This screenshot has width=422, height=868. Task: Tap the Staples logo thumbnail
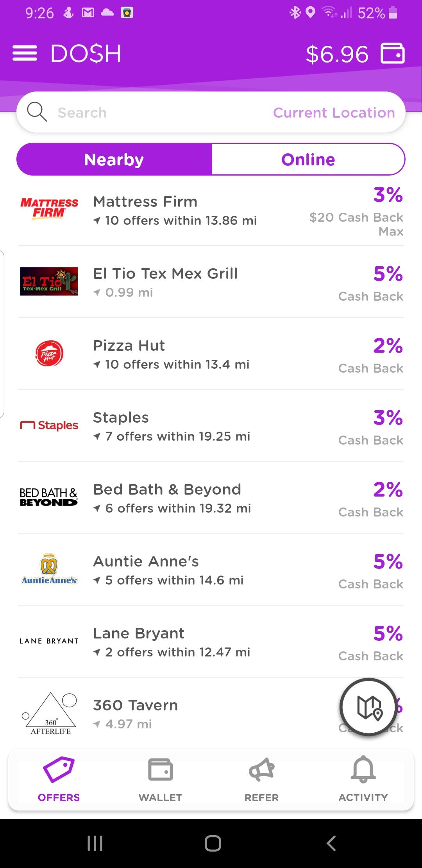[x=49, y=425]
